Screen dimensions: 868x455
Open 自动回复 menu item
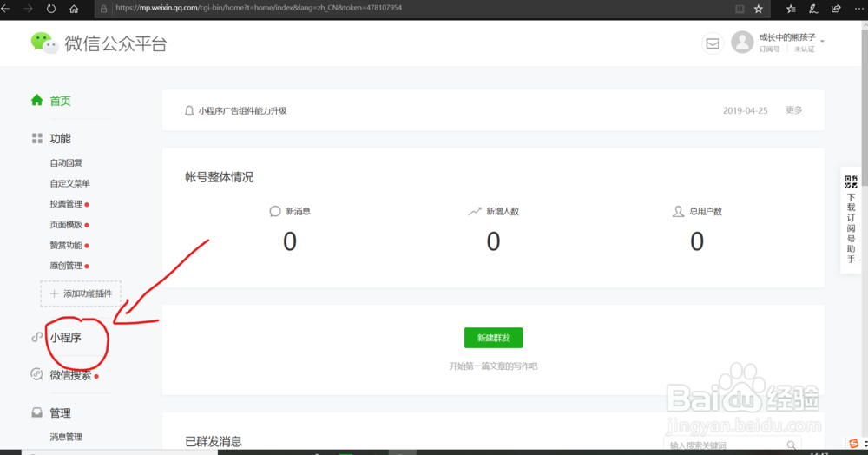66,162
